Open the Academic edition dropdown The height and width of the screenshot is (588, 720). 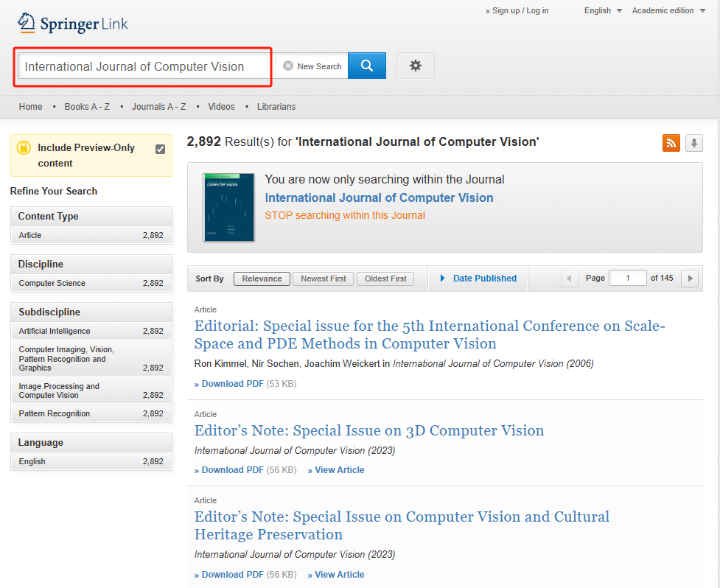click(668, 10)
